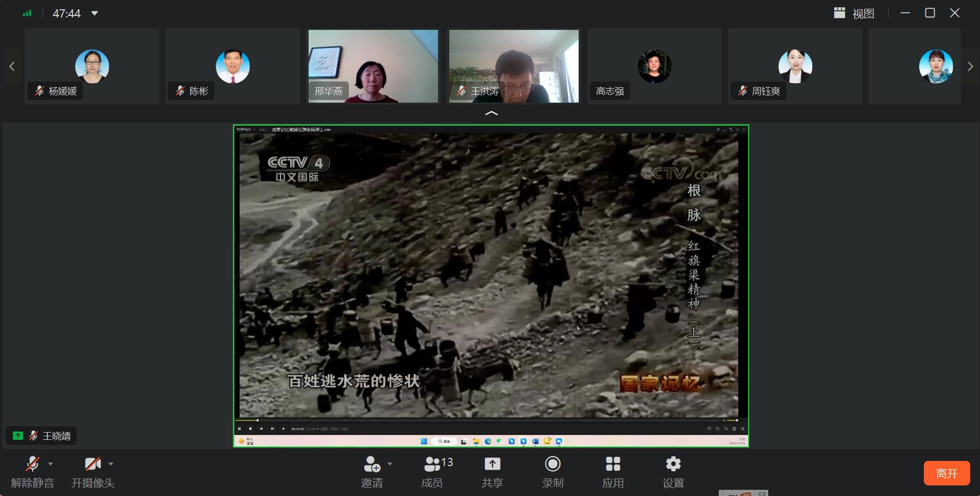
Task: Open the PotPlayer menu dropdown in title bar
Action: coord(246,129)
